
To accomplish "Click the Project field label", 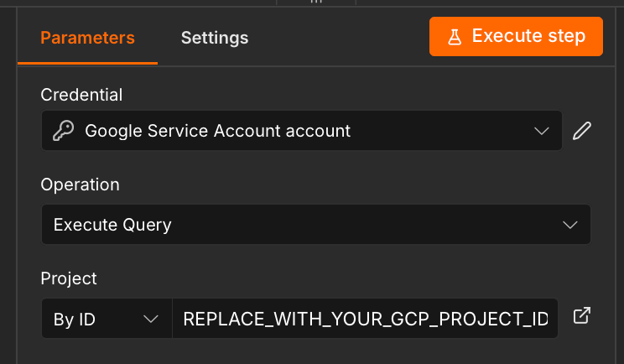I will (69, 278).
